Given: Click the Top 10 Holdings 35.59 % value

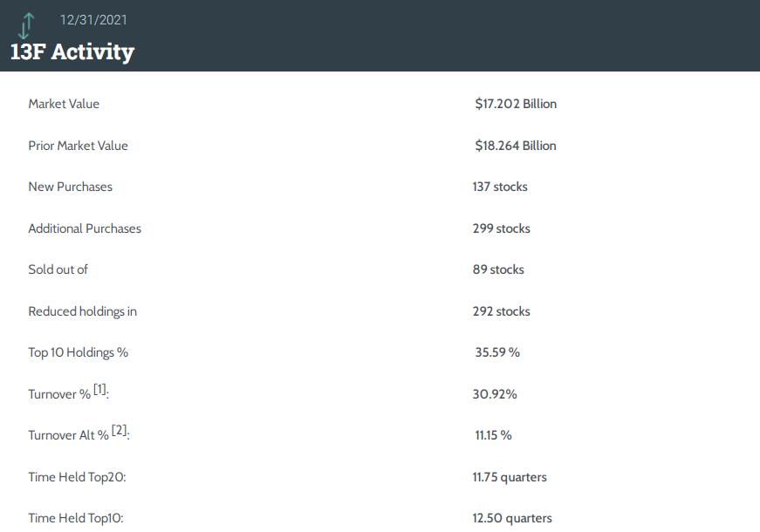Looking at the screenshot, I should click(x=497, y=352).
